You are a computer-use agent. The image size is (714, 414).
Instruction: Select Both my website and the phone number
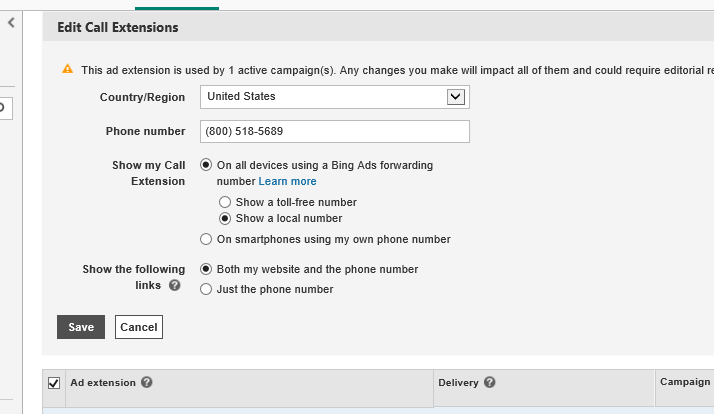coord(207,269)
